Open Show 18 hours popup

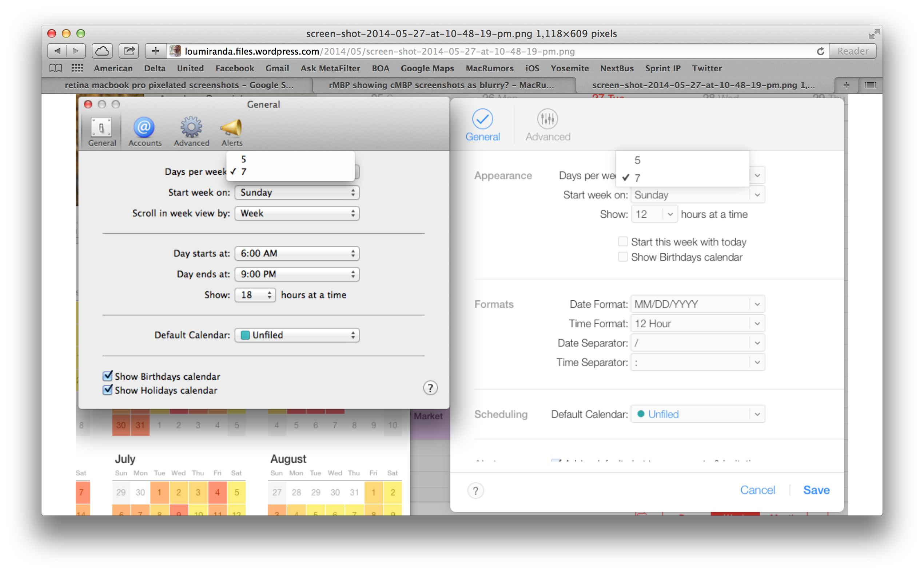tap(255, 295)
